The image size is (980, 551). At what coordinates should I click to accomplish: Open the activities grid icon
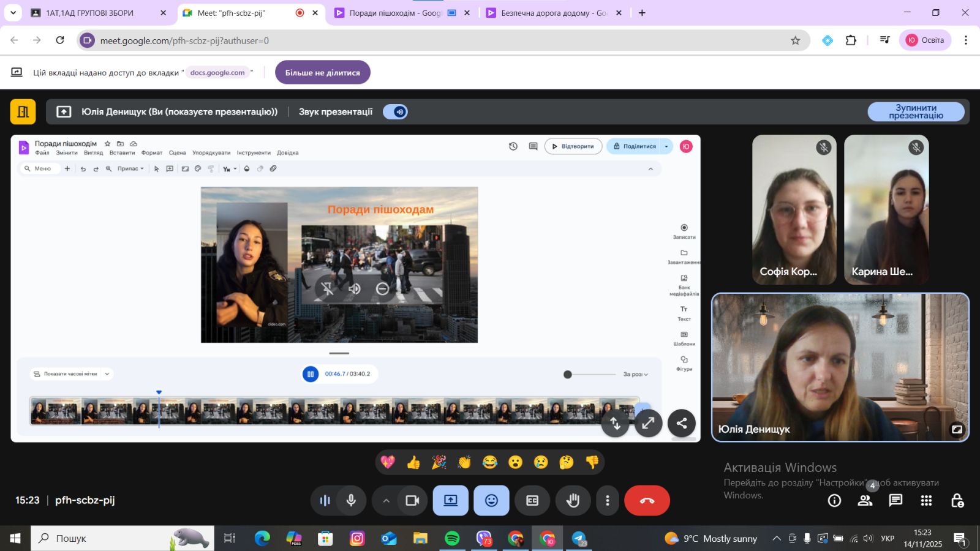click(x=926, y=501)
